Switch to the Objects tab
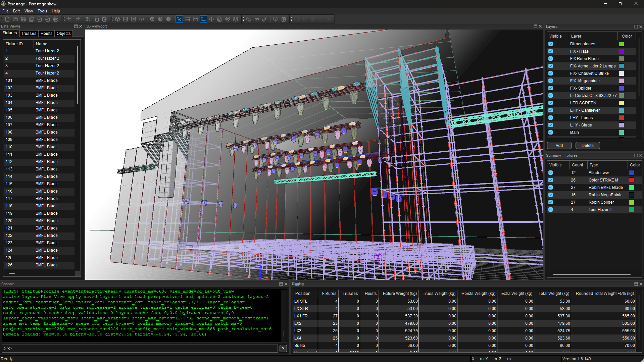 [63, 34]
